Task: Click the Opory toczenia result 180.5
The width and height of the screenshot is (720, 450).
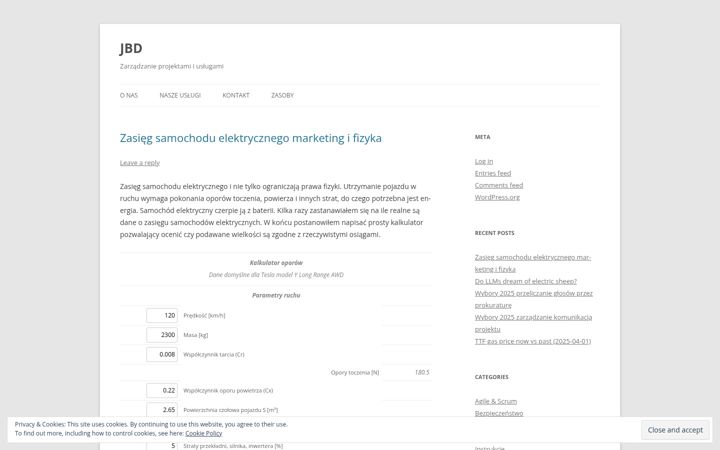Action: click(422, 372)
